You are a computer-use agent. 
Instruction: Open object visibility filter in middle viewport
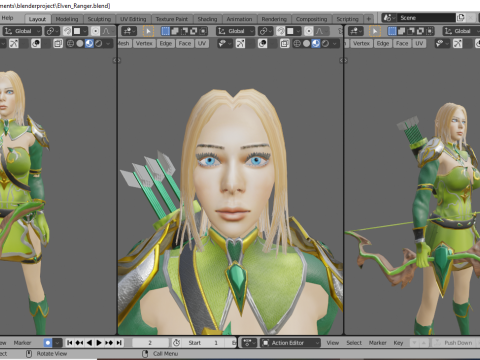point(224,43)
